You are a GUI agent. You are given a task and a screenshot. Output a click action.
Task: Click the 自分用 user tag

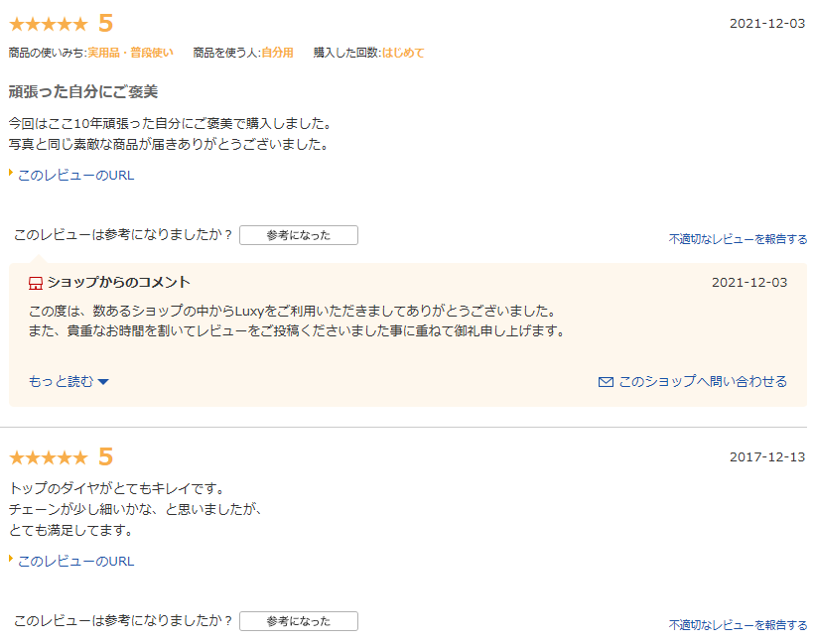pos(277,53)
